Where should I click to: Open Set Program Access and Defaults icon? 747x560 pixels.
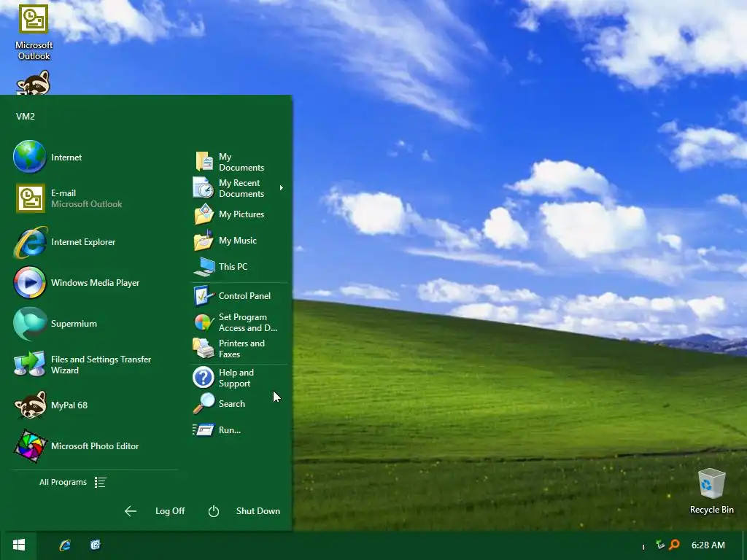[204, 322]
